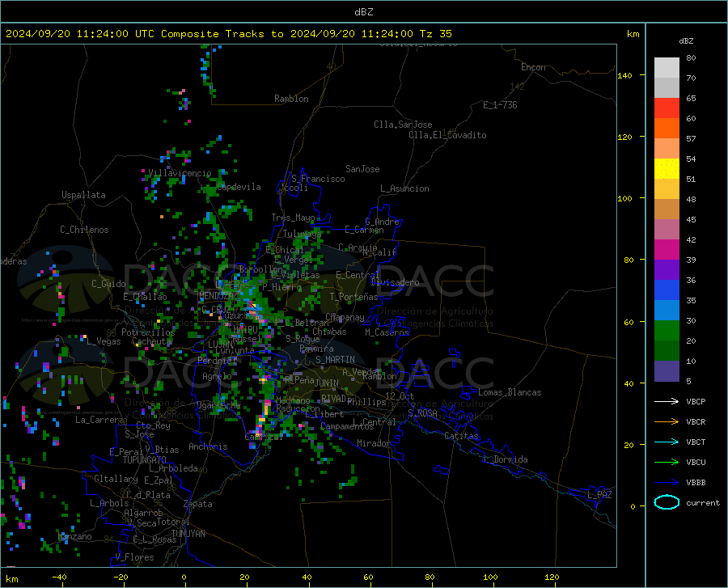The image size is (728, 588).
Task: Click the bright green 20 dBZ swatch
Action: (x=667, y=331)
